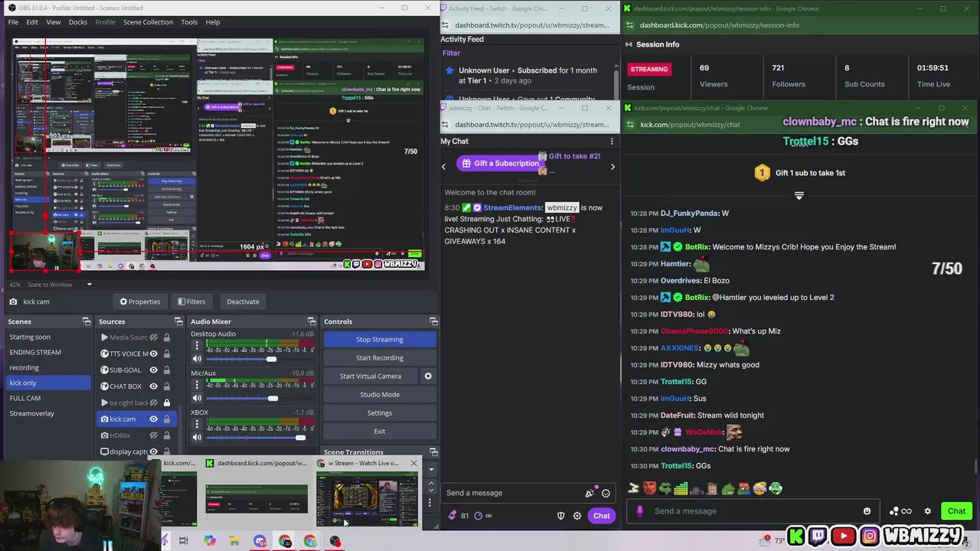This screenshot has height=551, width=980.
Task: Open the OBS File menu
Action: tap(13, 22)
